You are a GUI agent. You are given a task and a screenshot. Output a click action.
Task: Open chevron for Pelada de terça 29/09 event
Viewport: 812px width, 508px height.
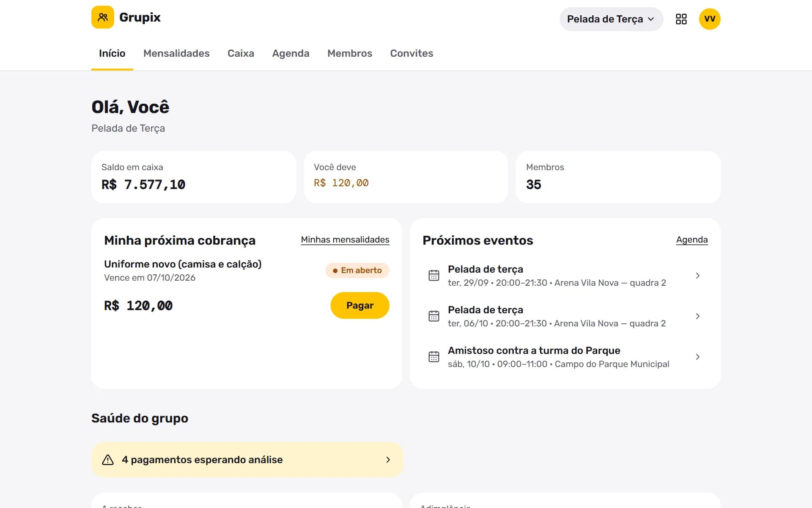click(698, 276)
